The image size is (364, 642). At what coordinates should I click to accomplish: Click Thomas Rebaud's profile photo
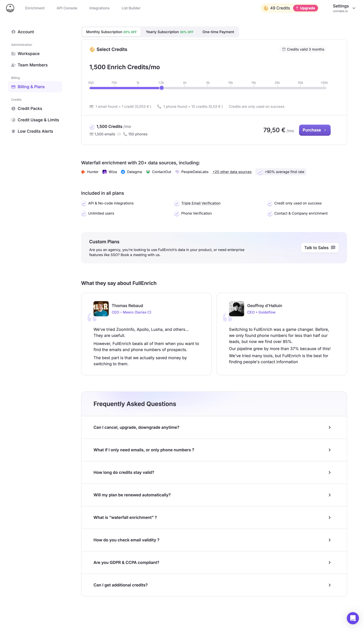click(101, 309)
